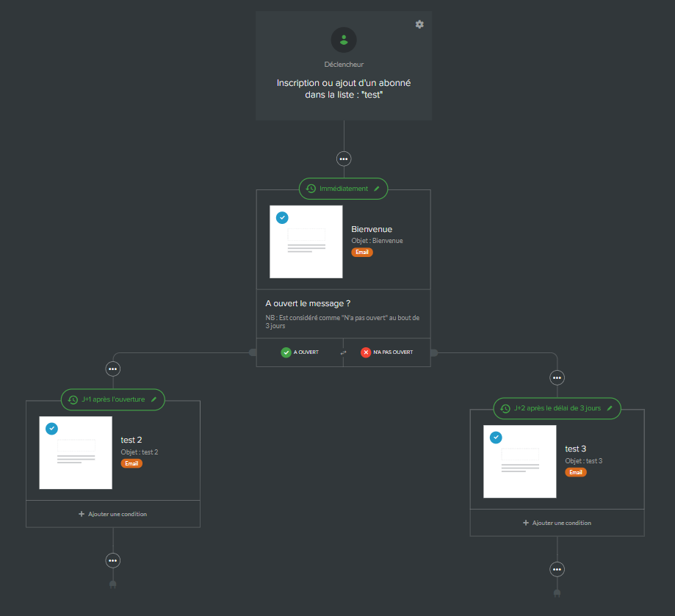The height and width of the screenshot is (616, 675).
Task: Open the three-dot menu above test 3 branch
Action: coord(557,377)
